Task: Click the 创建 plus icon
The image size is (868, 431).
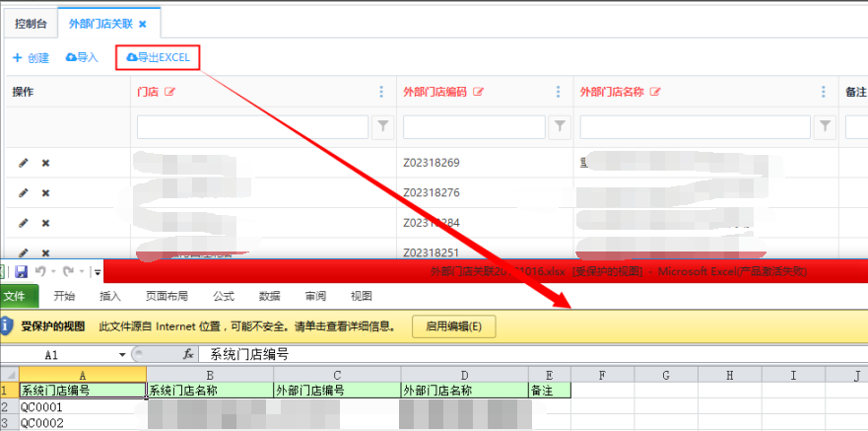Action: click(x=17, y=58)
